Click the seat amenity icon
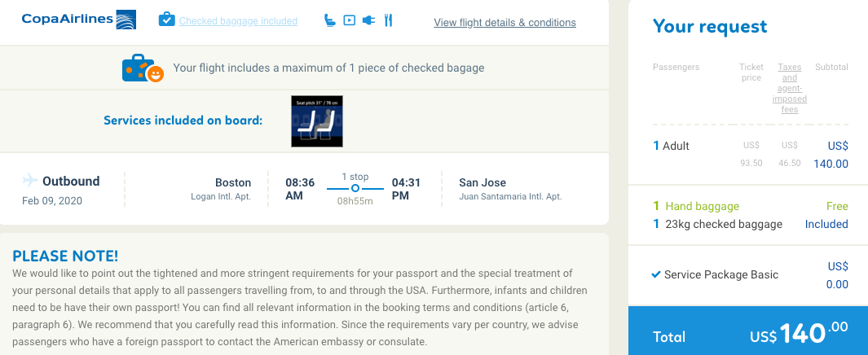The width and height of the screenshot is (868, 355). click(329, 20)
